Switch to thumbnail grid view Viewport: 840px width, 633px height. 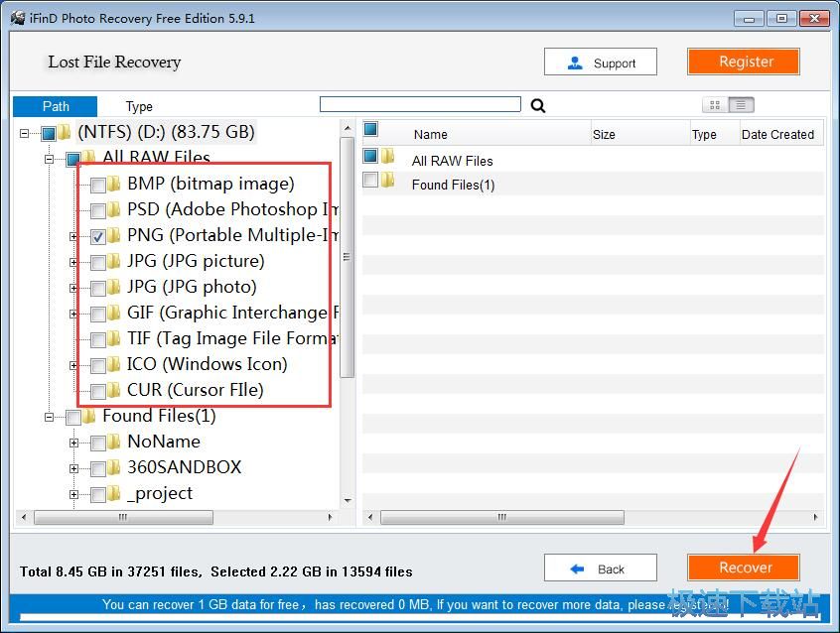(x=714, y=105)
